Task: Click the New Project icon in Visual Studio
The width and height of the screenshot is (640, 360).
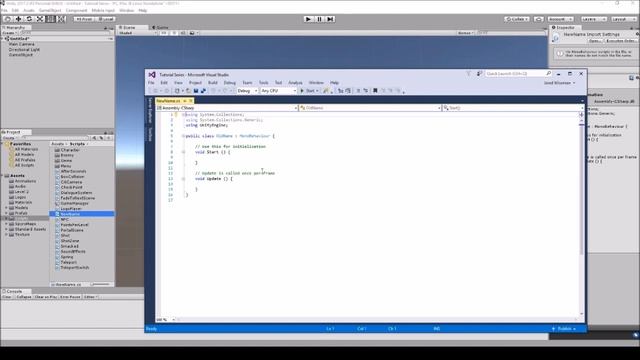Action: [177, 91]
